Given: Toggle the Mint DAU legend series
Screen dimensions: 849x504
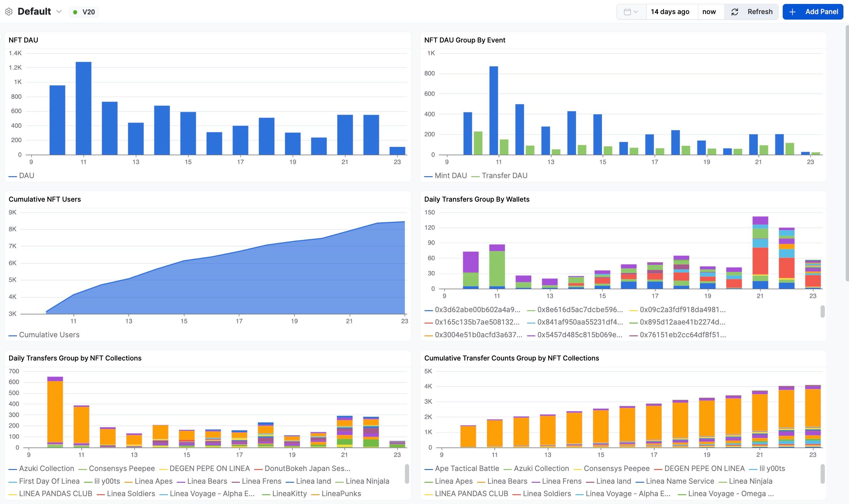Looking at the screenshot, I should [x=446, y=176].
